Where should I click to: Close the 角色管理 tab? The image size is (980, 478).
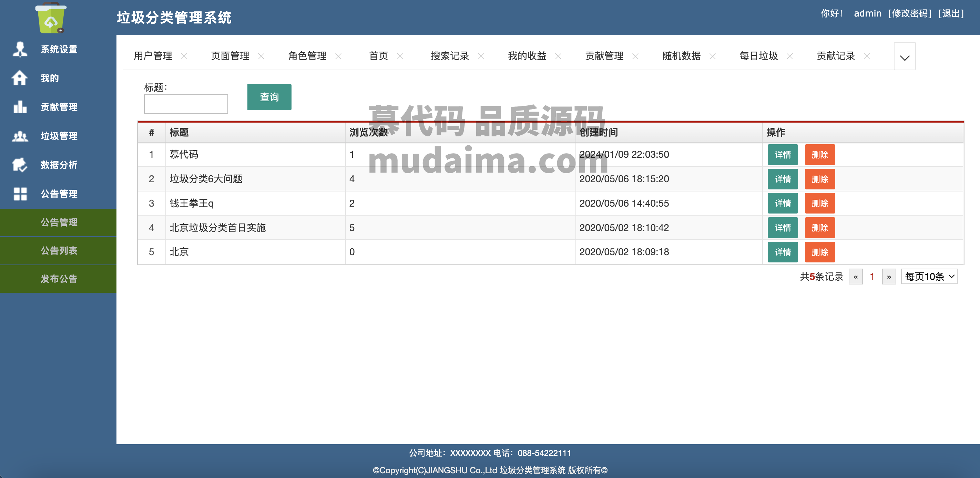click(338, 56)
